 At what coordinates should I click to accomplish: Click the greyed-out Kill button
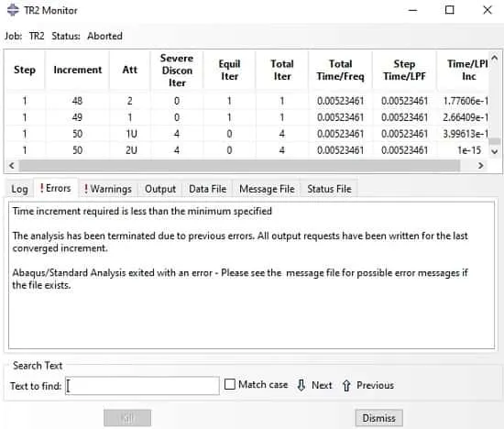pyautogui.click(x=127, y=418)
